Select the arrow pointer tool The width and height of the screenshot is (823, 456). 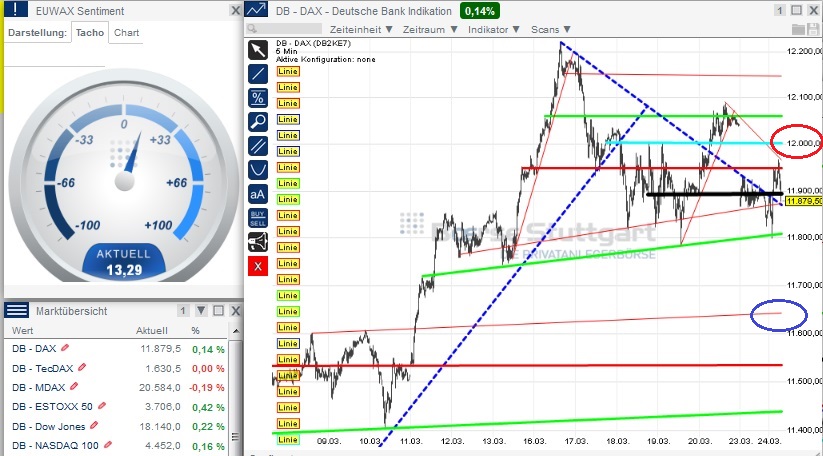click(258, 50)
